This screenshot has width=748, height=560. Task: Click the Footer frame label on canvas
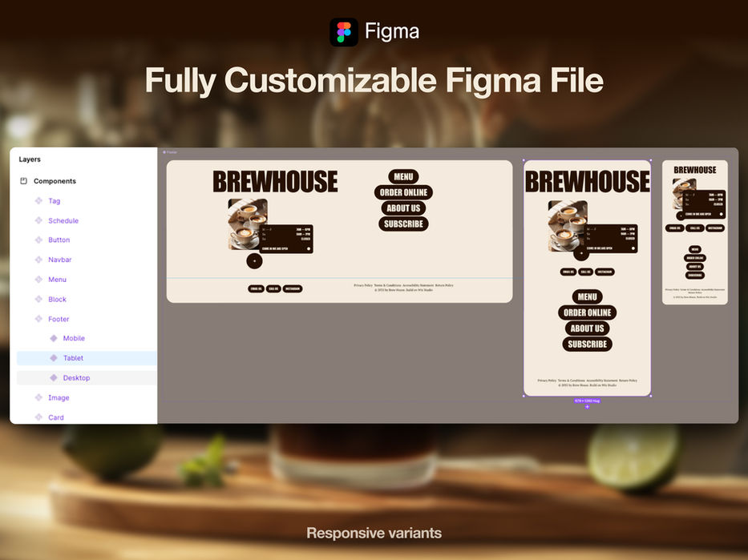tap(170, 152)
